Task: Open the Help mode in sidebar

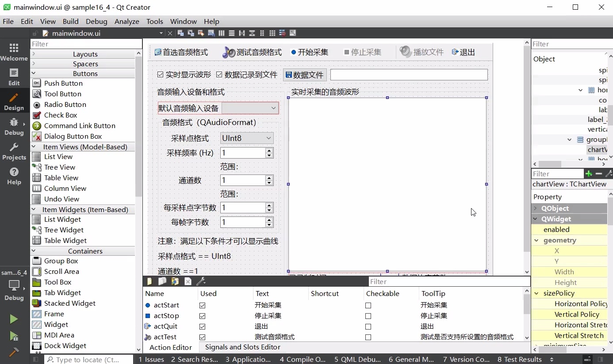Action: point(14,176)
